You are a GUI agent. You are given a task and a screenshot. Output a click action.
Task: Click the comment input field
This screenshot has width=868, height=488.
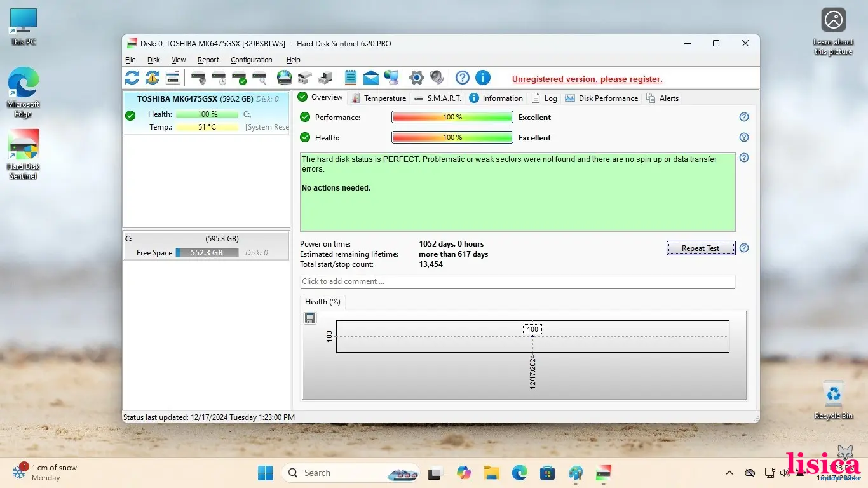click(517, 281)
